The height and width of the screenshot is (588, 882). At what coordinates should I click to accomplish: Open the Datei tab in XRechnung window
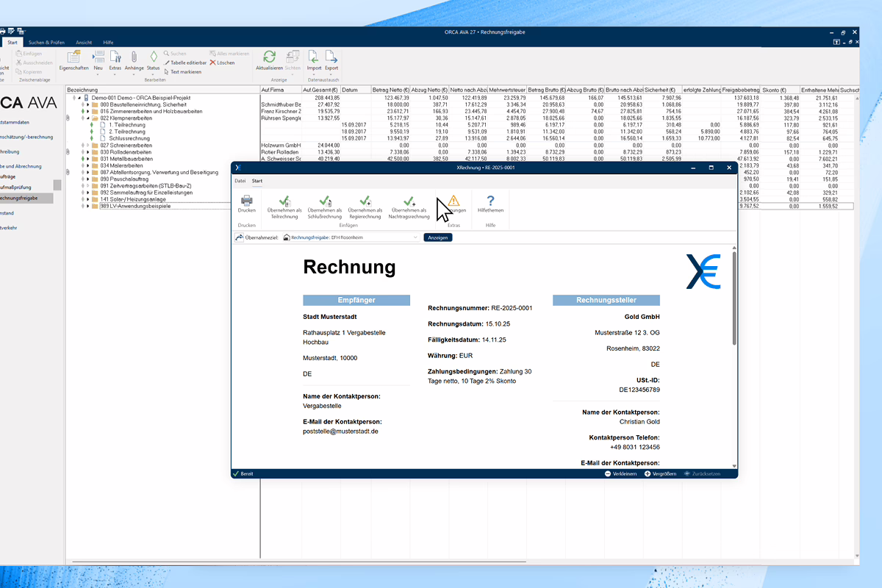tap(240, 181)
